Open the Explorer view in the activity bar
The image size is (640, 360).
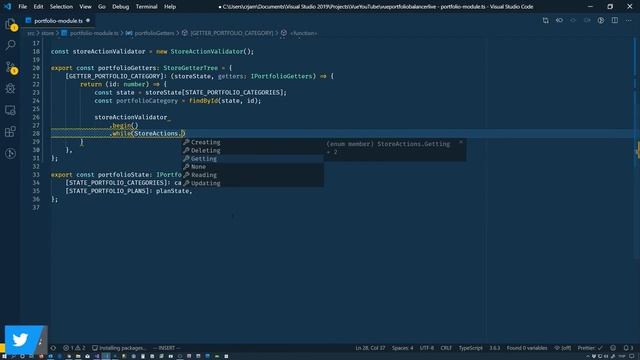(x=11, y=24)
